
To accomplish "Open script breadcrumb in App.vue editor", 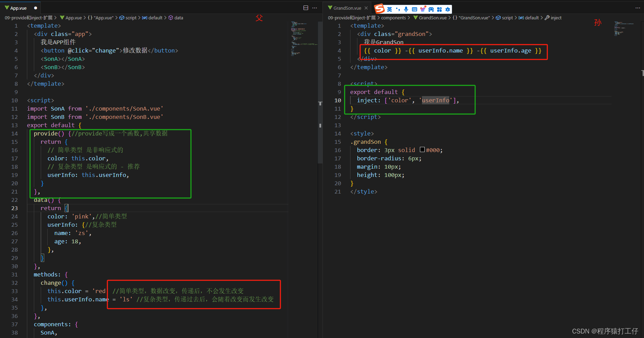I will pyautogui.click(x=128, y=18).
